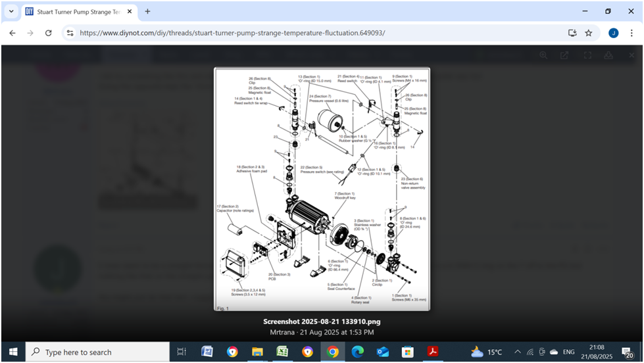
Task: Click the Type here to search box
Action: (98, 352)
